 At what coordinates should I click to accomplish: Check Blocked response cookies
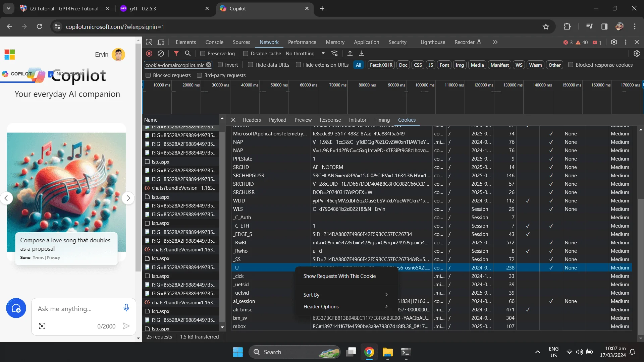[x=571, y=65]
